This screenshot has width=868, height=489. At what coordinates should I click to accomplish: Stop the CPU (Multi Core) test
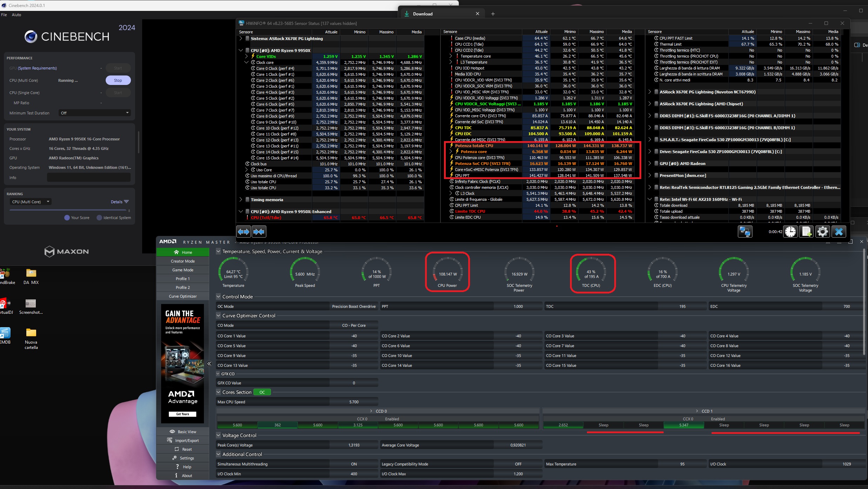pos(118,80)
